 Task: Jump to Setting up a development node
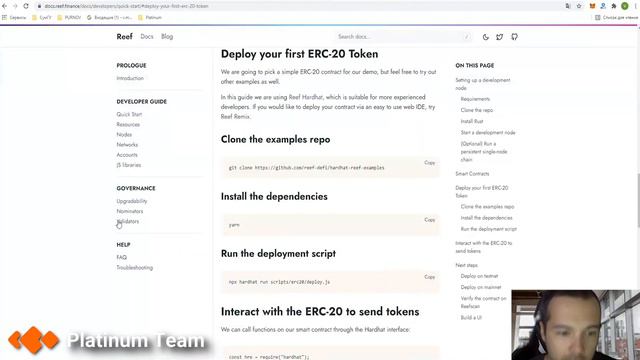coord(483,84)
